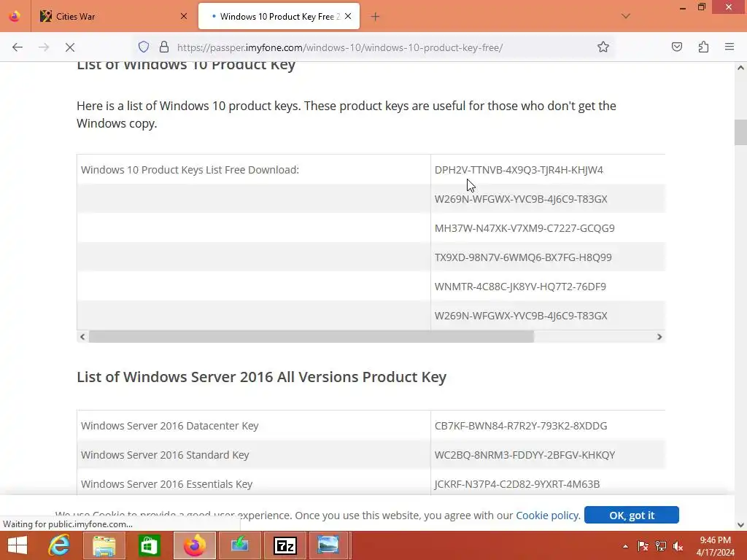Click the page scroll up arrow
747x560 pixels.
click(x=740, y=68)
